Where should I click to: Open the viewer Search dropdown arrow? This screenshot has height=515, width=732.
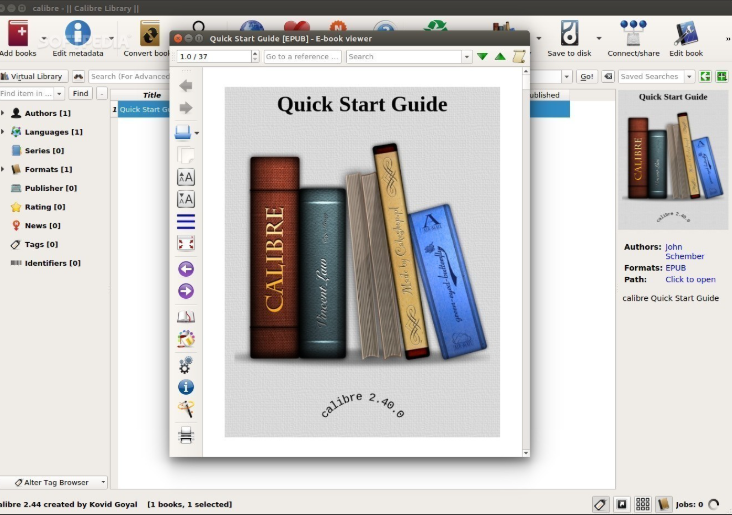coord(467,56)
